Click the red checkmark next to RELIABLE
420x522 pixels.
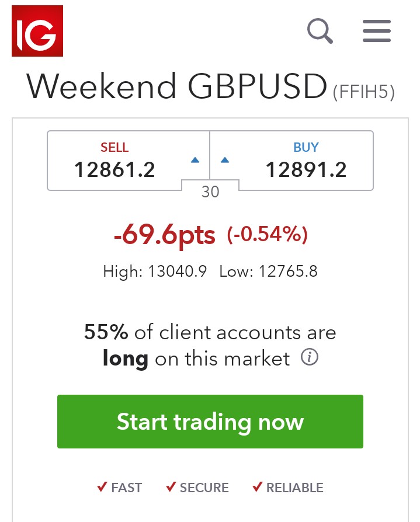point(258,487)
